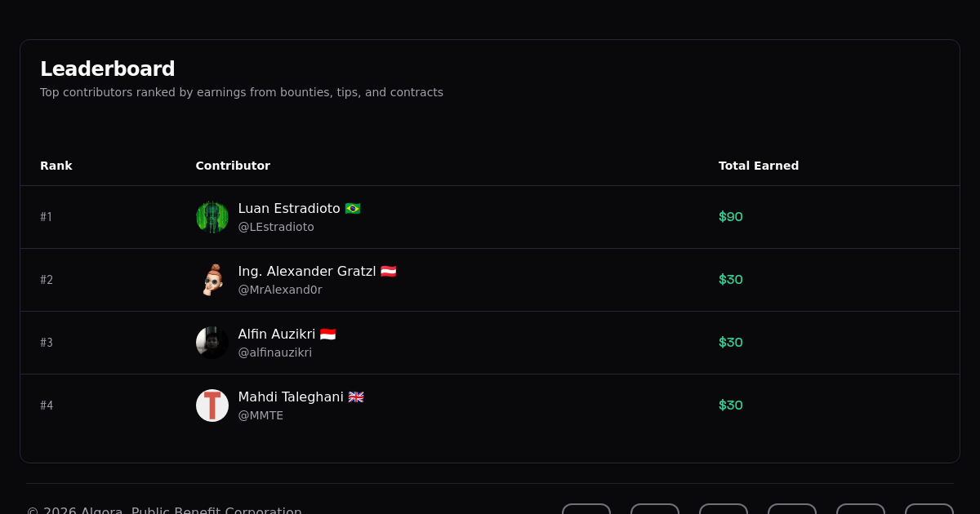Viewport: 980px width, 514px height.
Task: Select the last footer social button
Action: click(929, 510)
